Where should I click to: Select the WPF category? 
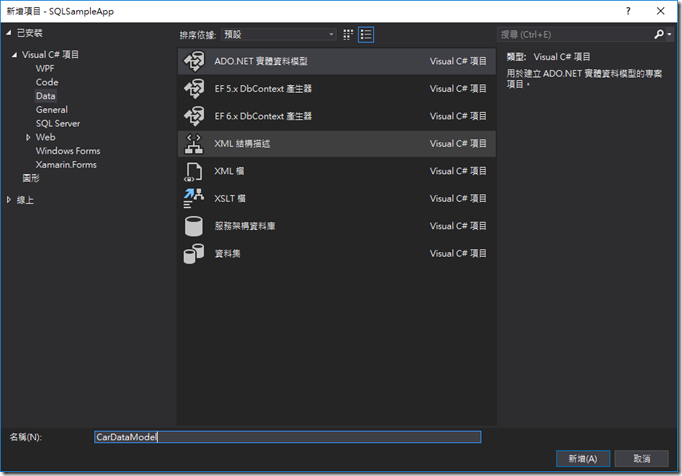point(45,69)
